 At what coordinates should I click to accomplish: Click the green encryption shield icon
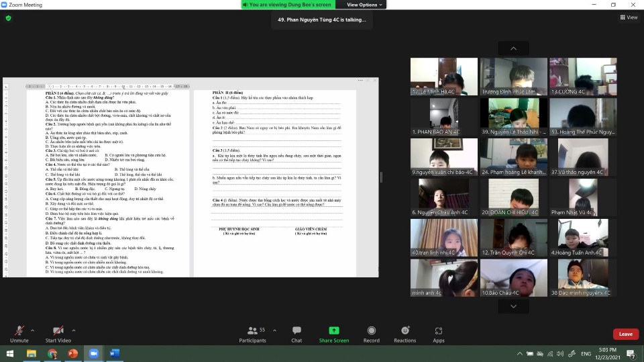8,18
